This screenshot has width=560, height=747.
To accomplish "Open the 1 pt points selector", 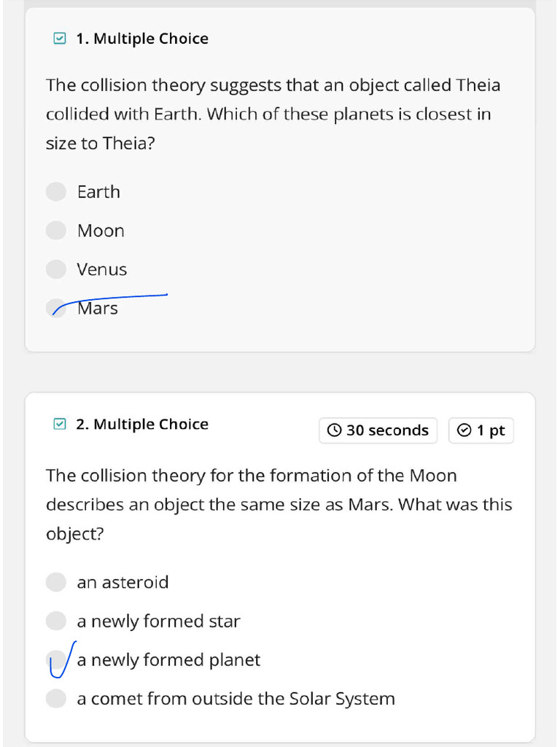I will [481, 430].
